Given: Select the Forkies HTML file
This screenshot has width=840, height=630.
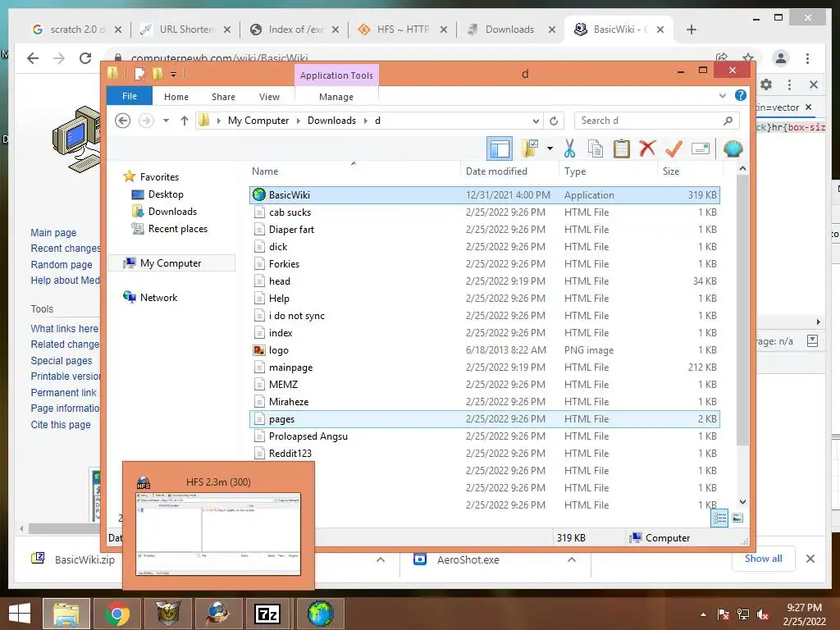Looking at the screenshot, I should coord(484,263).
